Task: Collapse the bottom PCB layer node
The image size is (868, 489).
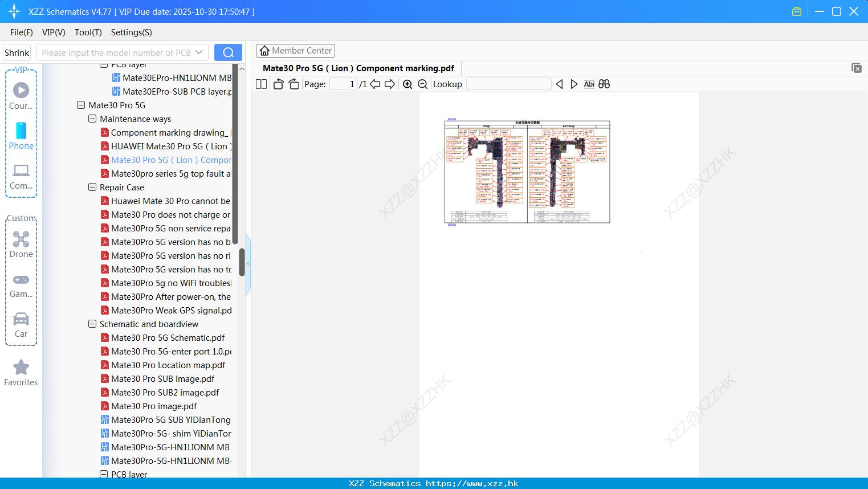Action: tap(104, 474)
